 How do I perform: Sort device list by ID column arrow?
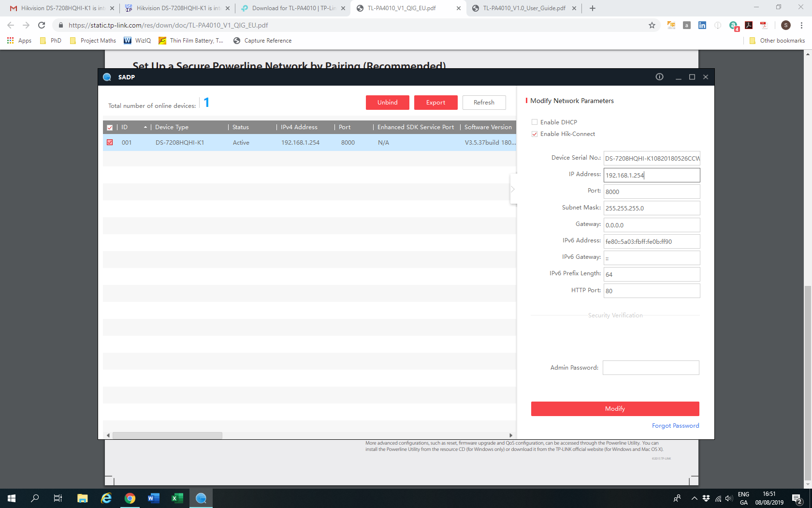pyautogui.click(x=145, y=127)
